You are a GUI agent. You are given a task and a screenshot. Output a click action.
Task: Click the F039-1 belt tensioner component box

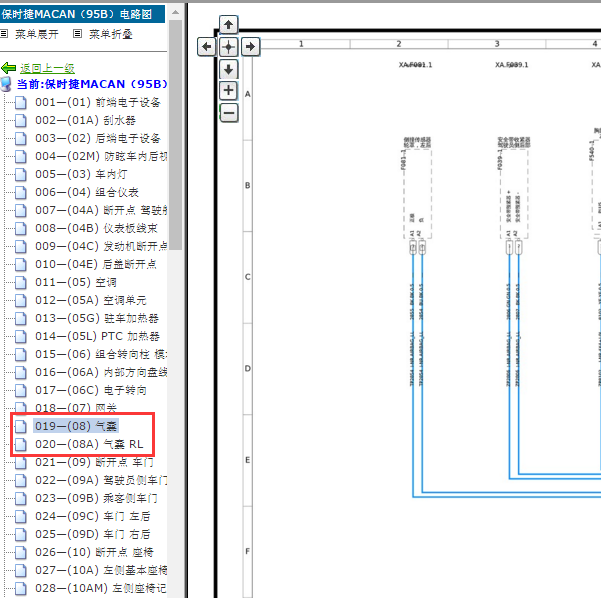click(x=514, y=194)
